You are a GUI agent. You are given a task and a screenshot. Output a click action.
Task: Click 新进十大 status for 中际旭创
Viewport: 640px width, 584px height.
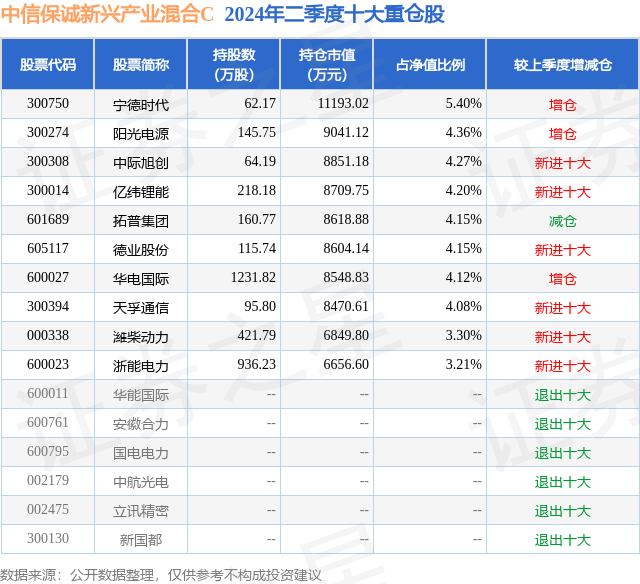coord(563,163)
